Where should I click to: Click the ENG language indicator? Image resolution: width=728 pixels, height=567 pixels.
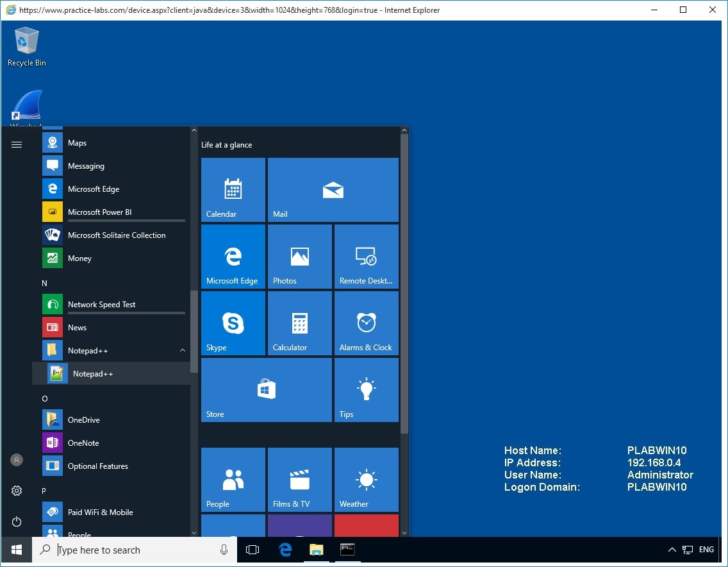pos(706,550)
